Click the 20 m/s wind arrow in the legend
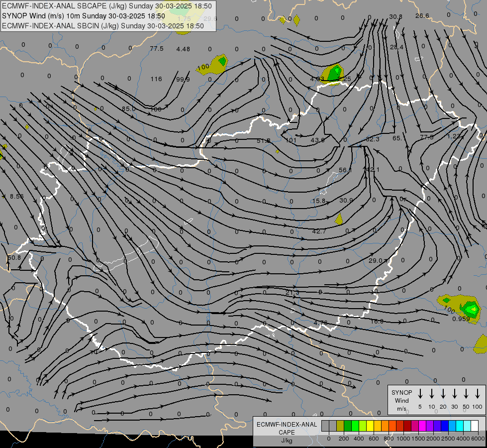This screenshot has width=487, height=448. [x=443, y=394]
